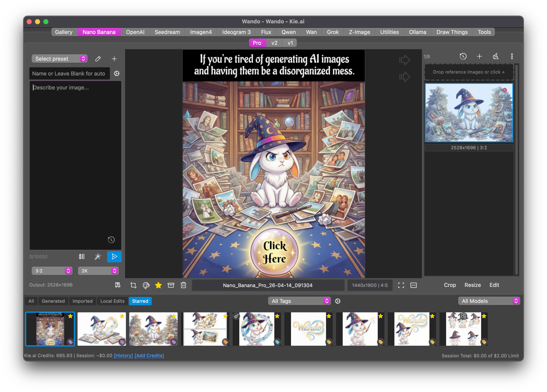The height and width of the screenshot is (392, 547).
Task: Open the Select preset dropdown
Action: tap(59, 59)
